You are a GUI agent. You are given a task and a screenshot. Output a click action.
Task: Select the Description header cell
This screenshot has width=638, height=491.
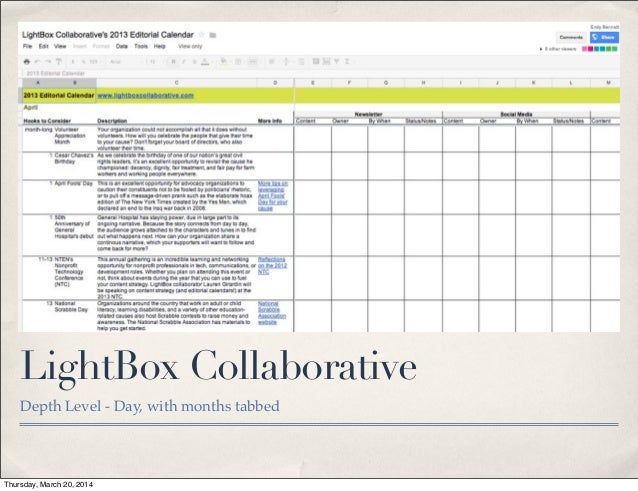click(x=112, y=121)
